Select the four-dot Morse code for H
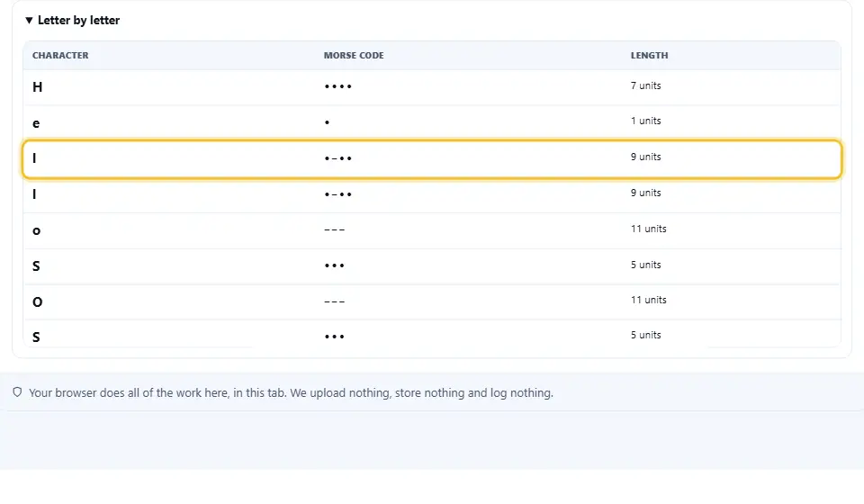Screen dimensions: 864x504 [x=337, y=86]
